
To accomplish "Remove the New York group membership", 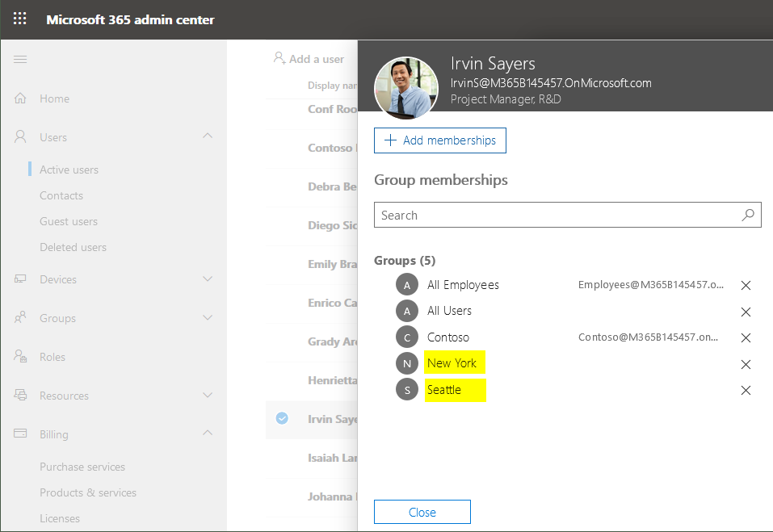I will click(746, 364).
